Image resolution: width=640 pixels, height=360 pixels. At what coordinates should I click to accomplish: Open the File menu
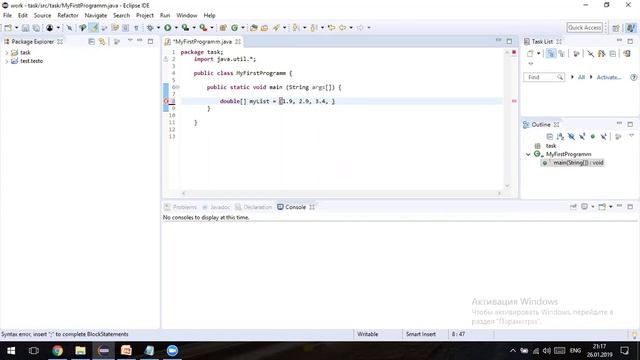coord(7,16)
